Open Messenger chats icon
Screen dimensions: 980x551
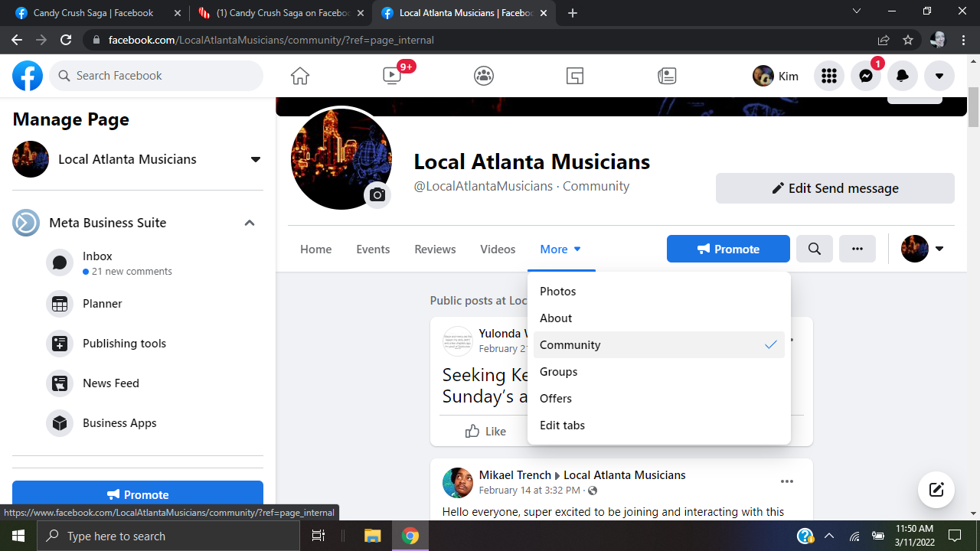(866, 76)
